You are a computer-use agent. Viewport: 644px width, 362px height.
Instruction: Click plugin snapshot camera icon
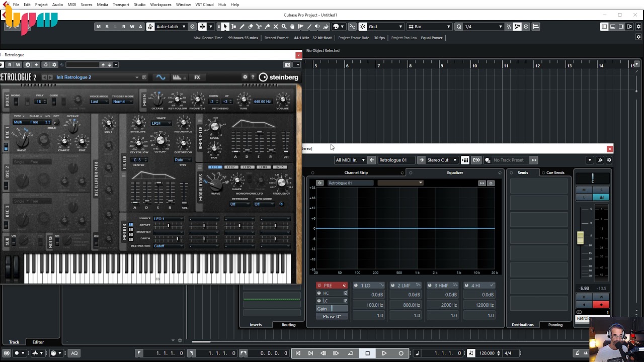click(x=287, y=65)
